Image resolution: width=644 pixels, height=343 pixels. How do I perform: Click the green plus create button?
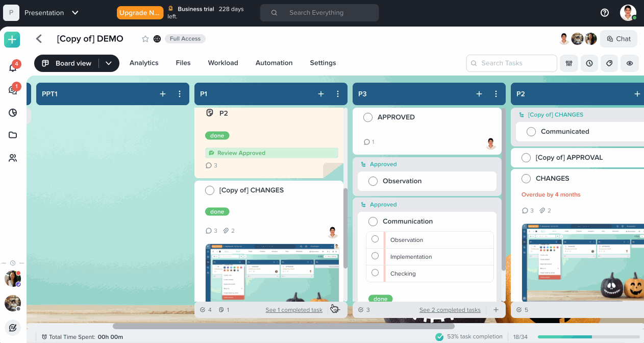pos(12,39)
